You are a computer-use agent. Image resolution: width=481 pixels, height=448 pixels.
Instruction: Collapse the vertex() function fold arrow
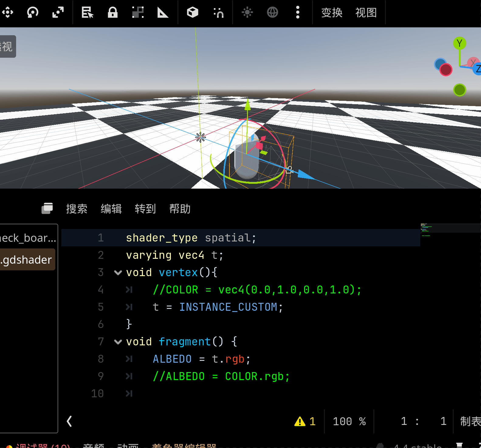tap(118, 272)
